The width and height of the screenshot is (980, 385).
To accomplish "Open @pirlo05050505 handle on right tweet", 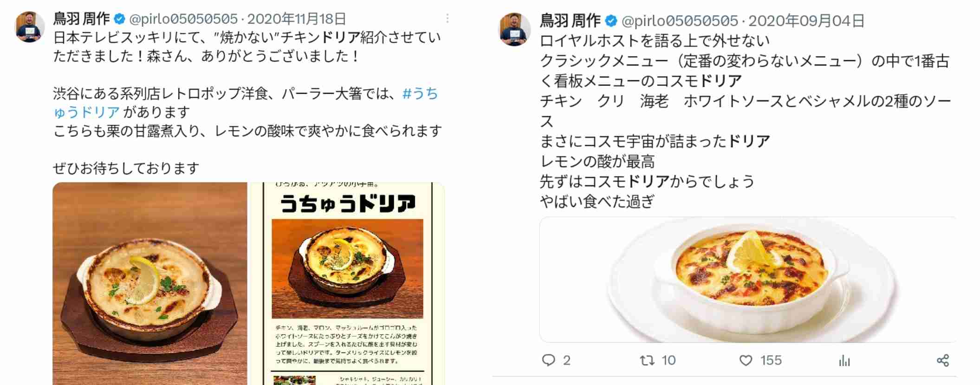I will [680, 21].
